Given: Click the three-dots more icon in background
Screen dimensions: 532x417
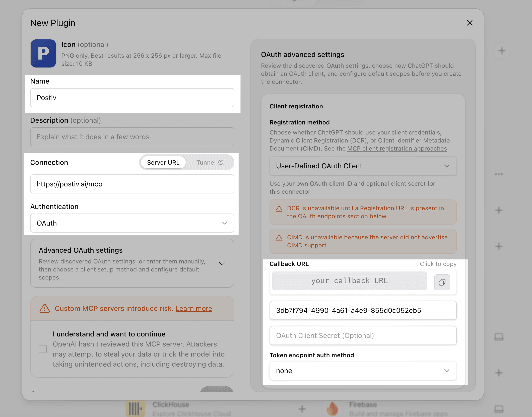Looking at the screenshot, I should point(499,174).
